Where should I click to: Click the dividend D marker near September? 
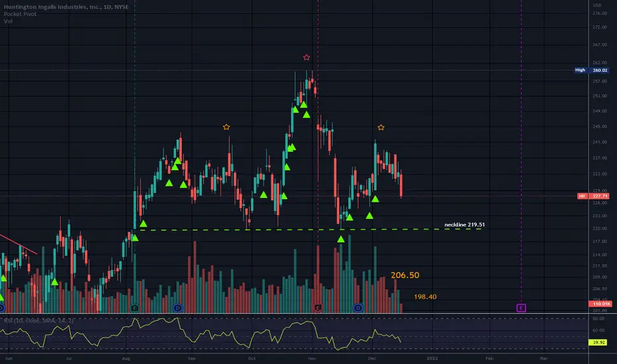click(x=177, y=308)
